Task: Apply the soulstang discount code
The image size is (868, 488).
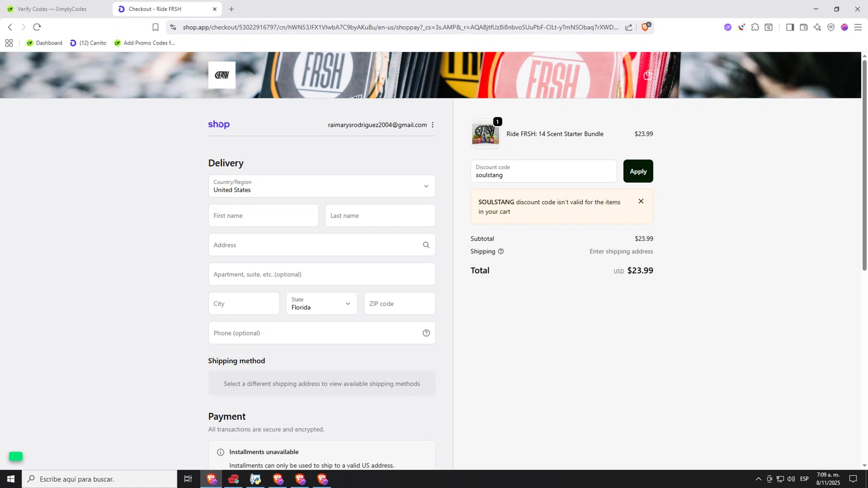Action: (638, 171)
